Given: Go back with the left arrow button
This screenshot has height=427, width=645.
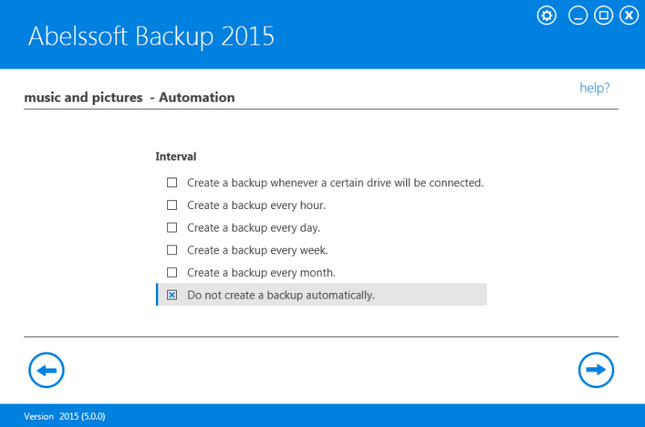Looking at the screenshot, I should 46,370.
